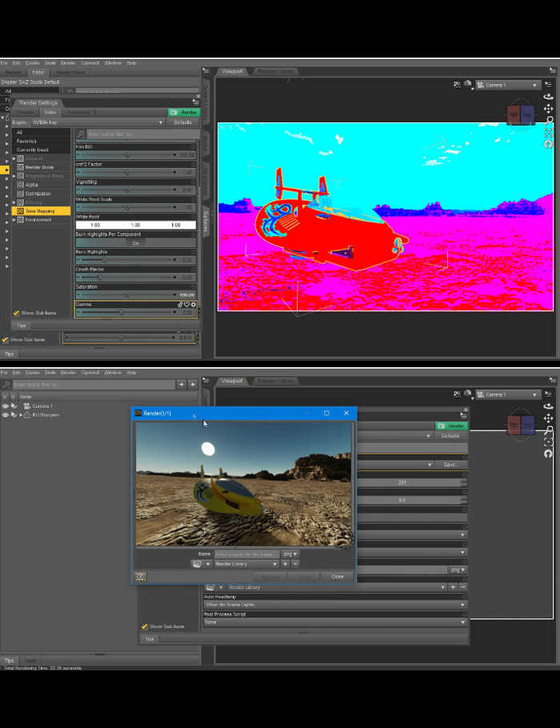Viewport: 560px width, 728px height.
Task: Click Gamma property settings gear icon
Action: pyautogui.click(x=193, y=305)
